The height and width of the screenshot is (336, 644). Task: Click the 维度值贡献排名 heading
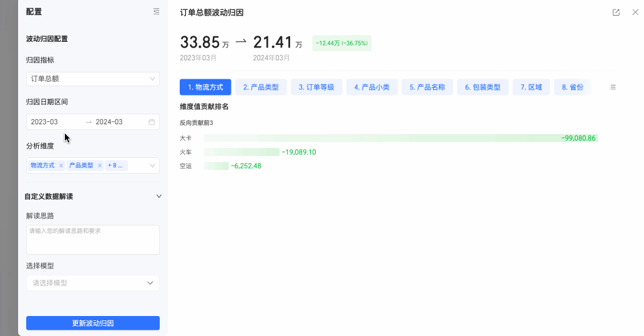coord(204,107)
